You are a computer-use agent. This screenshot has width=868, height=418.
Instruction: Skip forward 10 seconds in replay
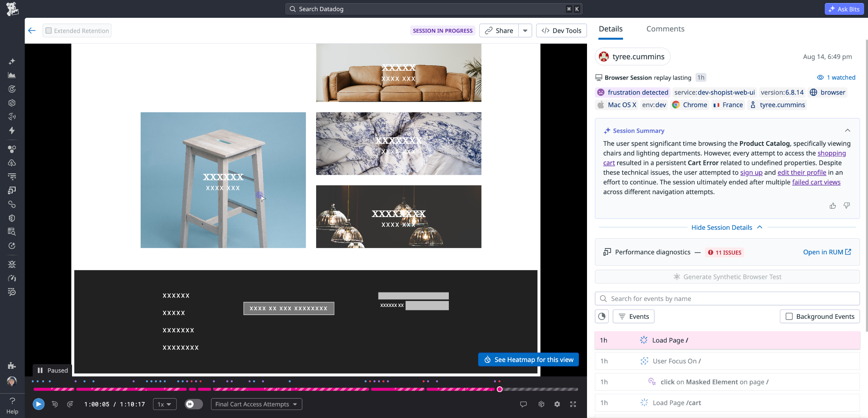click(70, 404)
